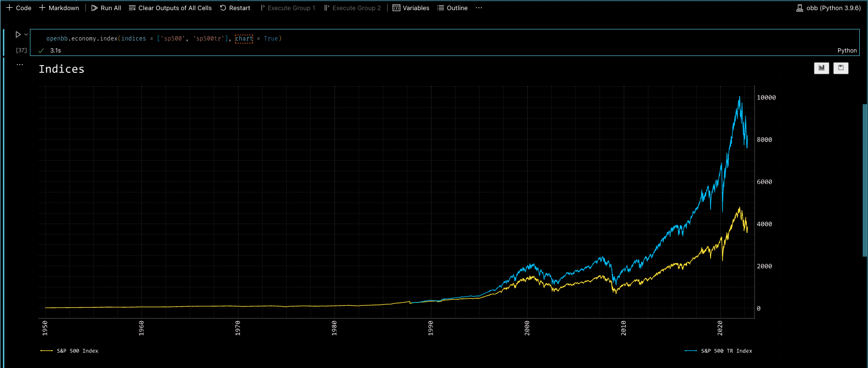Image resolution: width=868 pixels, height=368 pixels.
Task: Click the execution count [37]
Action: click(21, 50)
